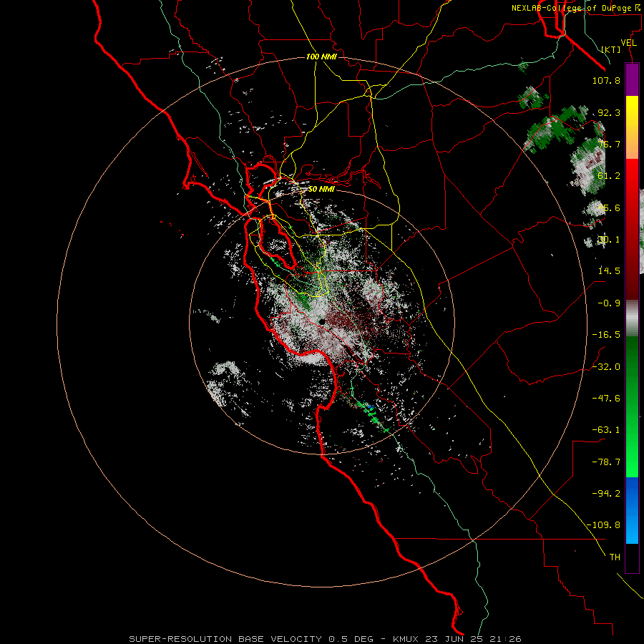Select the 14.5 scale value
The height and width of the screenshot is (644, 644).
(x=609, y=271)
